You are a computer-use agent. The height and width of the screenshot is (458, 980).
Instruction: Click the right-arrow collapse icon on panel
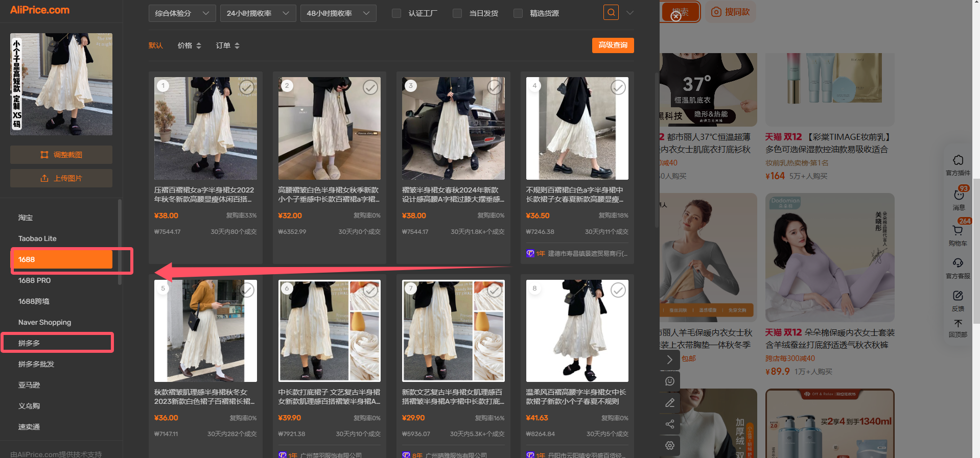pos(670,360)
